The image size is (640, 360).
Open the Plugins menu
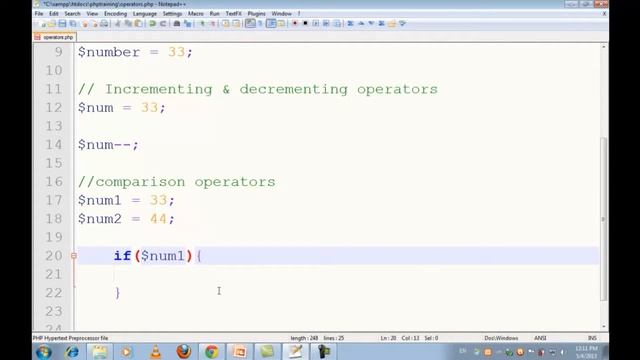point(256,13)
